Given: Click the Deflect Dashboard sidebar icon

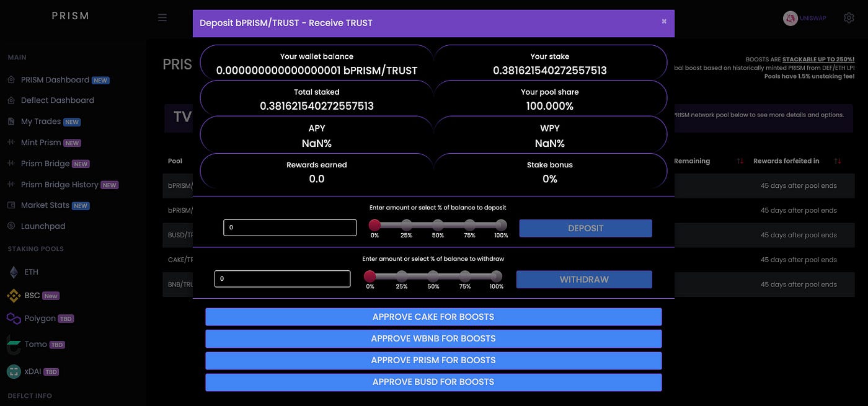Looking at the screenshot, I should (x=11, y=100).
